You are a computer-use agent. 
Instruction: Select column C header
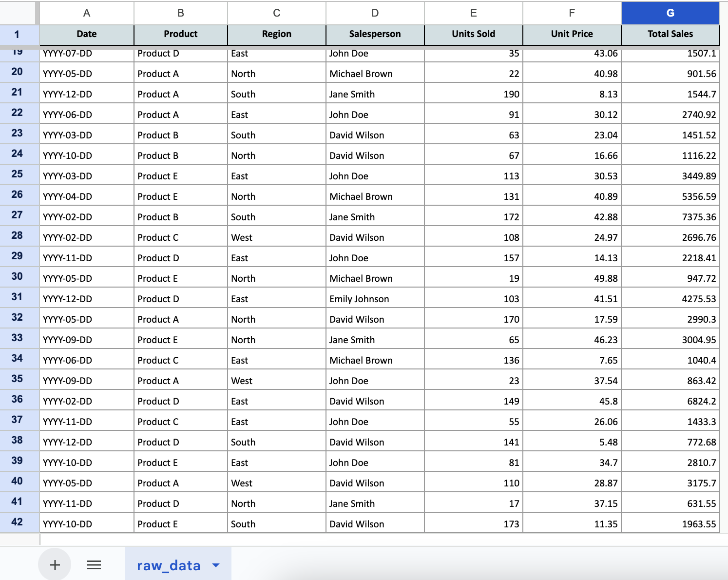coord(277,13)
